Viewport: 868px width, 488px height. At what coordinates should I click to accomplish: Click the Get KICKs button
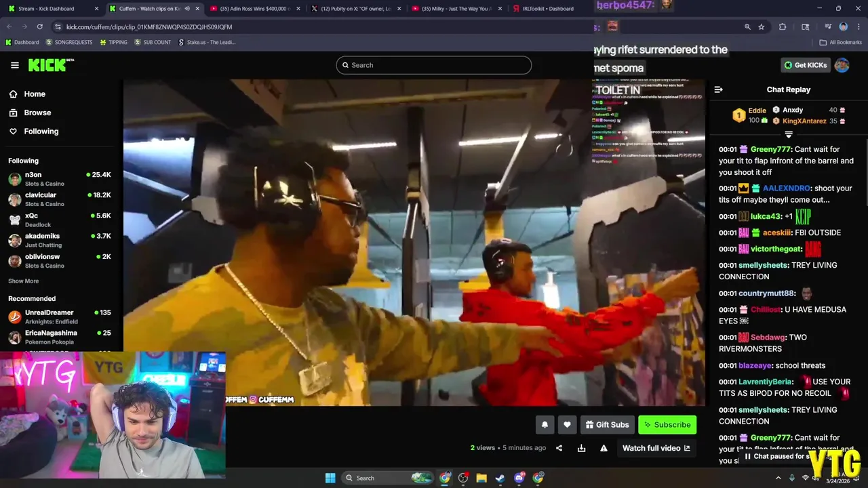click(806, 65)
